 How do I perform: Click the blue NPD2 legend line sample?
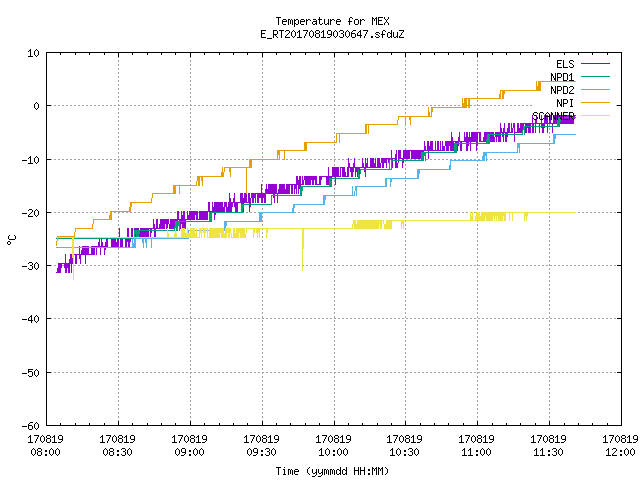coord(595,89)
